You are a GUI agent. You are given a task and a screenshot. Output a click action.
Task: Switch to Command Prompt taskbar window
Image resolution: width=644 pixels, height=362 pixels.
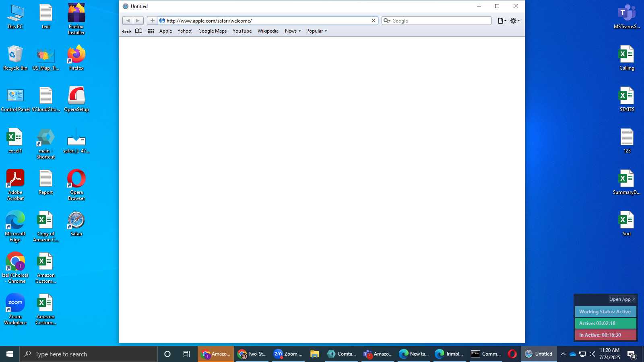click(x=486, y=354)
